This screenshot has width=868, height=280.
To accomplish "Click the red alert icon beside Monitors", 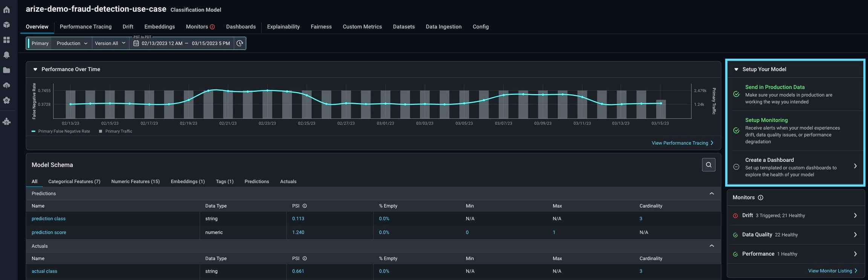I will pyautogui.click(x=212, y=27).
